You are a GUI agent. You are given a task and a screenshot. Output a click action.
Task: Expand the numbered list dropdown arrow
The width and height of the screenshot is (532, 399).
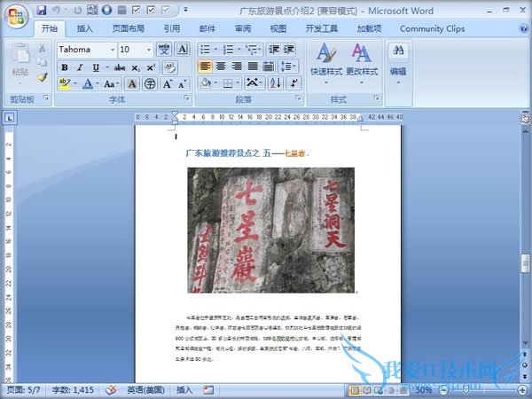[239, 50]
